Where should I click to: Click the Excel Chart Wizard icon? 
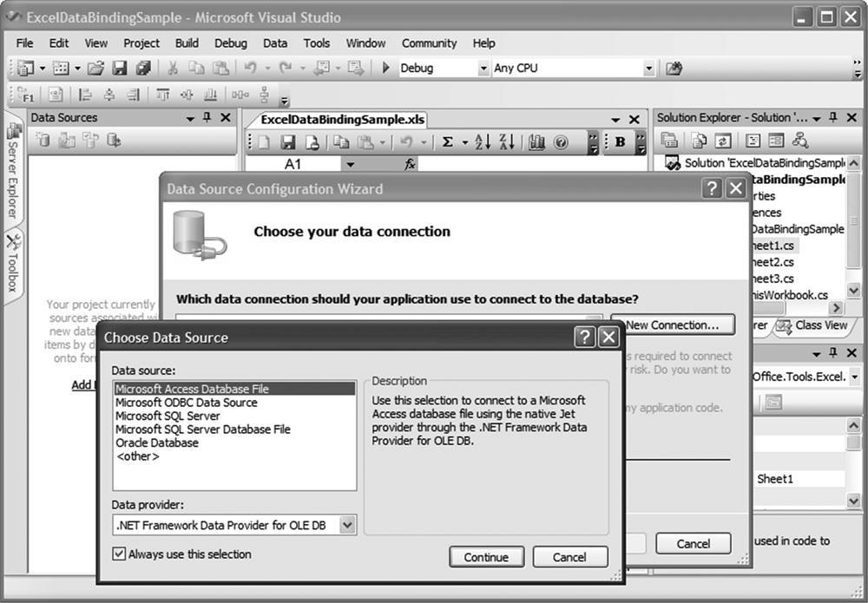536,142
